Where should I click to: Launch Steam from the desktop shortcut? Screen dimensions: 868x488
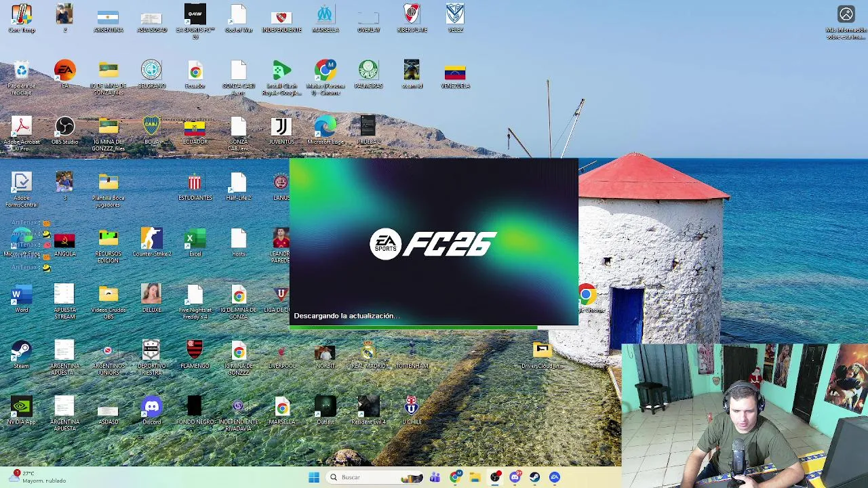point(22,354)
